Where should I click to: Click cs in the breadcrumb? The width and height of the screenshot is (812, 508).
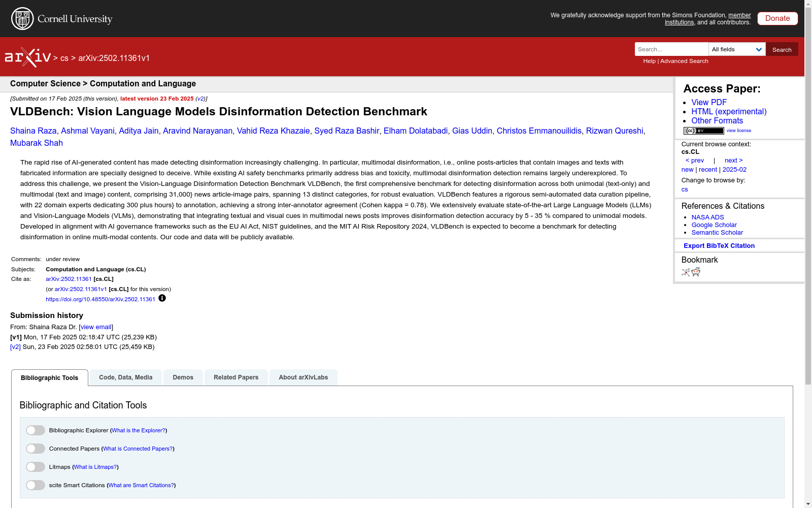tap(64, 58)
